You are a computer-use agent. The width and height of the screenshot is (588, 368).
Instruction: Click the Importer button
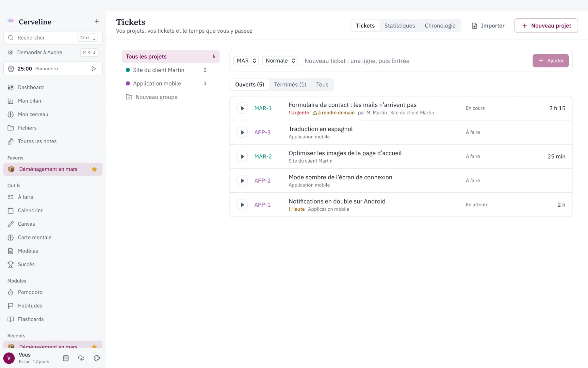(x=488, y=26)
